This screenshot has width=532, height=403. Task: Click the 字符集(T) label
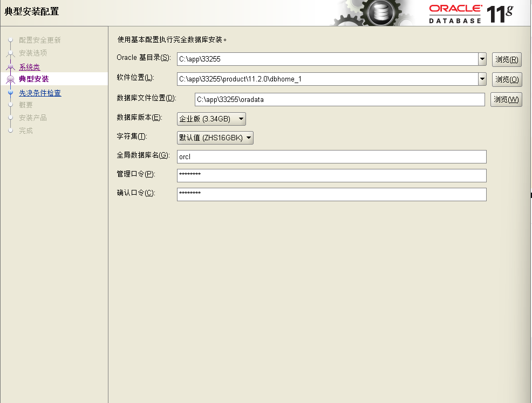point(132,136)
